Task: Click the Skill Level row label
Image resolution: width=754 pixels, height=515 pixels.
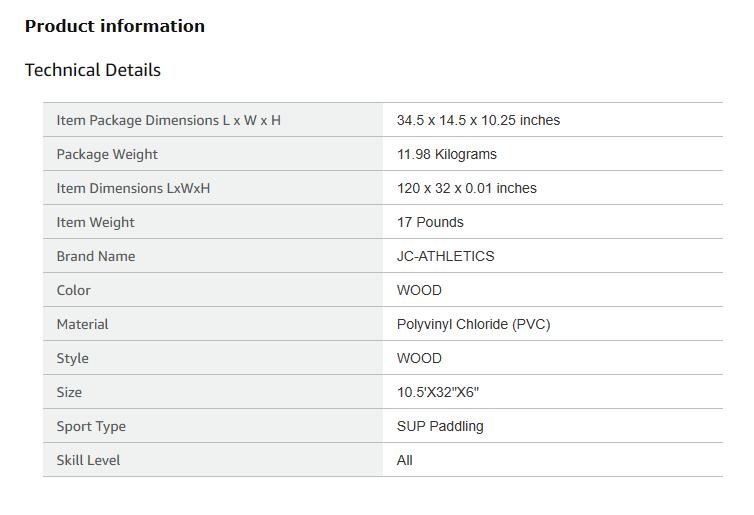Action: click(x=88, y=460)
